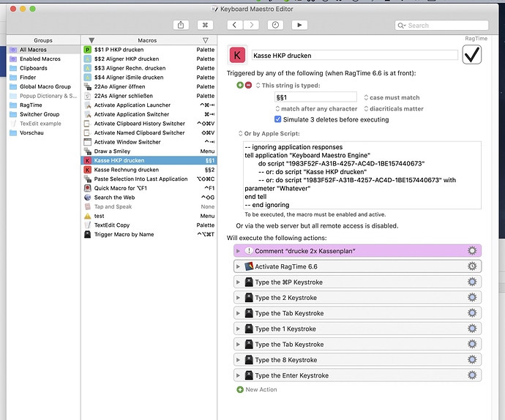Select the test macro with warning icon
This screenshot has height=420, width=505.
149,216
